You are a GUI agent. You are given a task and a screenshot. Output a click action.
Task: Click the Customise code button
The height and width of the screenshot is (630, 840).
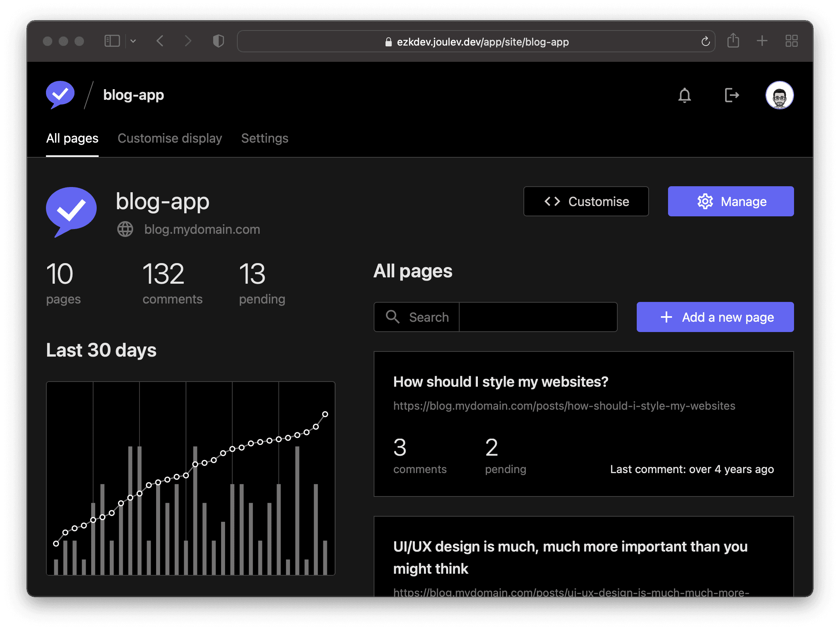(586, 201)
